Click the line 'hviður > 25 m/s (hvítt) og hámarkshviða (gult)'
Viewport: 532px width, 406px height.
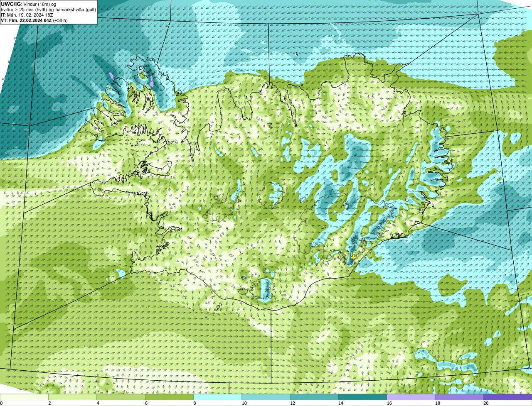pos(49,9)
